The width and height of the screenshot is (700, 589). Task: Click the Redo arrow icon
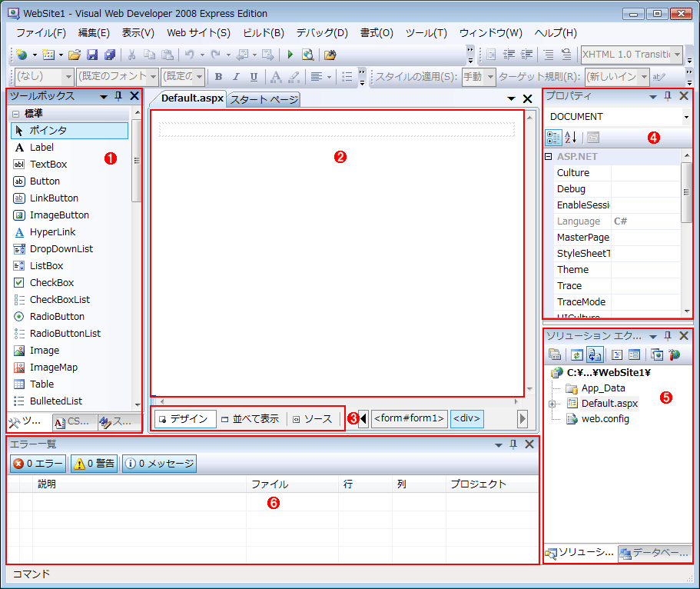216,55
